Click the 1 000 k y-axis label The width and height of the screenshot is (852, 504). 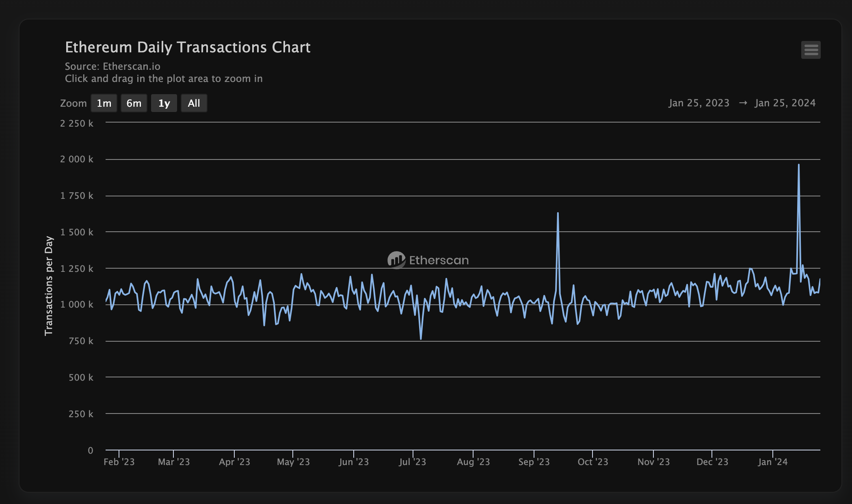pos(77,304)
